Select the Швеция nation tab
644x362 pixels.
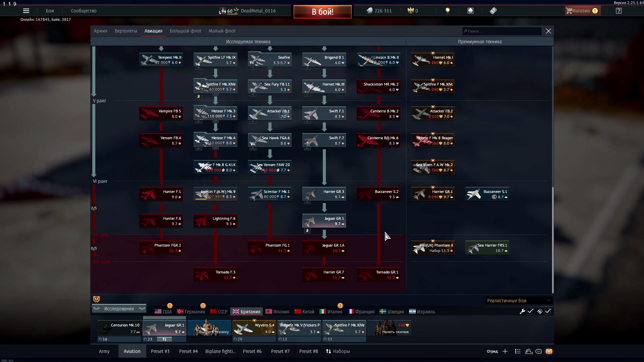coord(392,312)
